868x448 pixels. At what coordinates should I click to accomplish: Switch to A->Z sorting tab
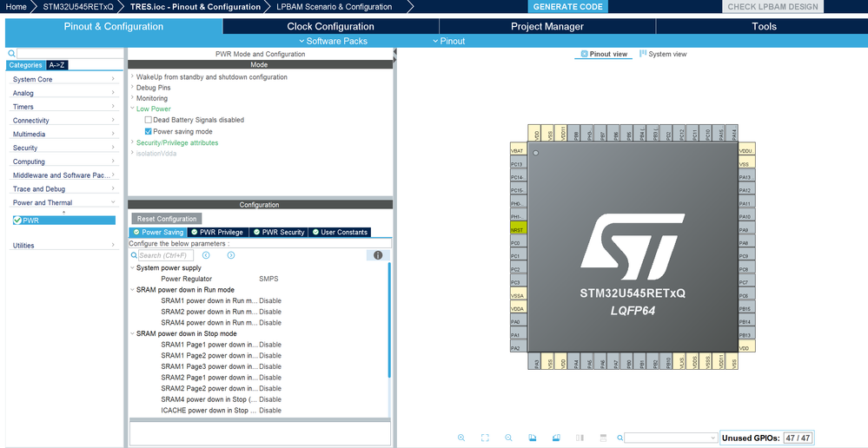point(57,65)
